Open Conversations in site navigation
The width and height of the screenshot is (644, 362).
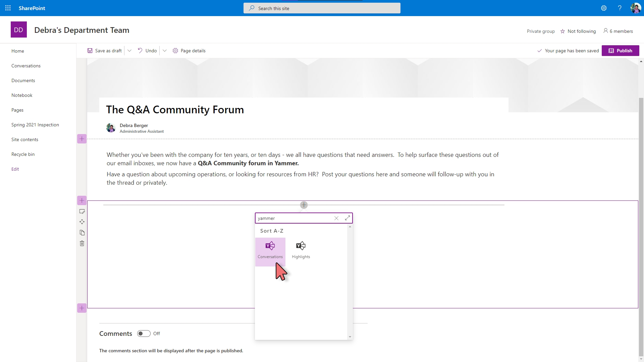(26, 66)
